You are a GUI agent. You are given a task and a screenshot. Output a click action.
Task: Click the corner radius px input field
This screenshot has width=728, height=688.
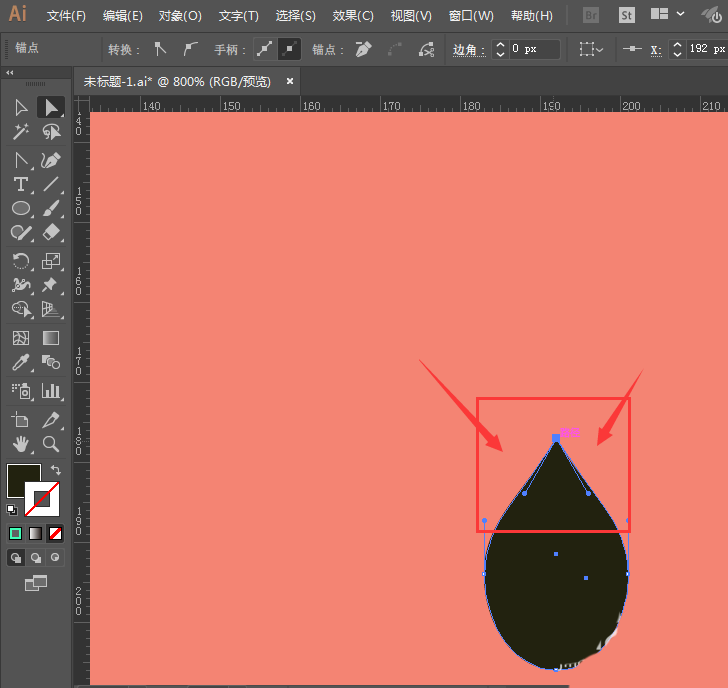535,49
